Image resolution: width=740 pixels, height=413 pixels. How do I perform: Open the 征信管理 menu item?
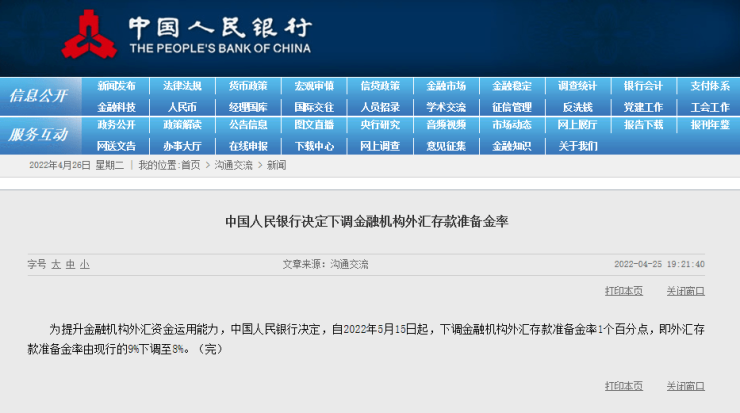click(512, 107)
